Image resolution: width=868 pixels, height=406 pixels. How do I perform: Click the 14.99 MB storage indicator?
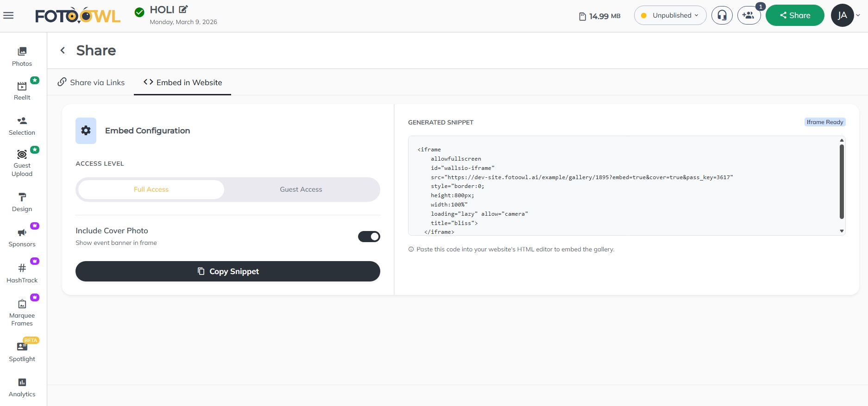tap(599, 16)
